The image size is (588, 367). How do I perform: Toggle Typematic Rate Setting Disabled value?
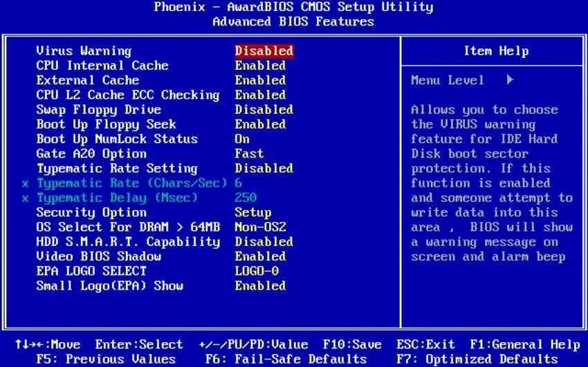[264, 169]
